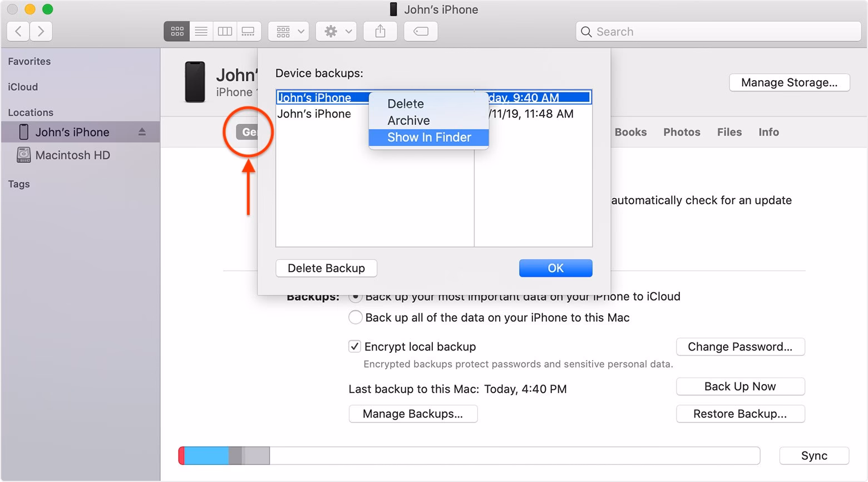Open the Share menu in the toolbar
This screenshot has height=482, width=868.
[380, 31]
